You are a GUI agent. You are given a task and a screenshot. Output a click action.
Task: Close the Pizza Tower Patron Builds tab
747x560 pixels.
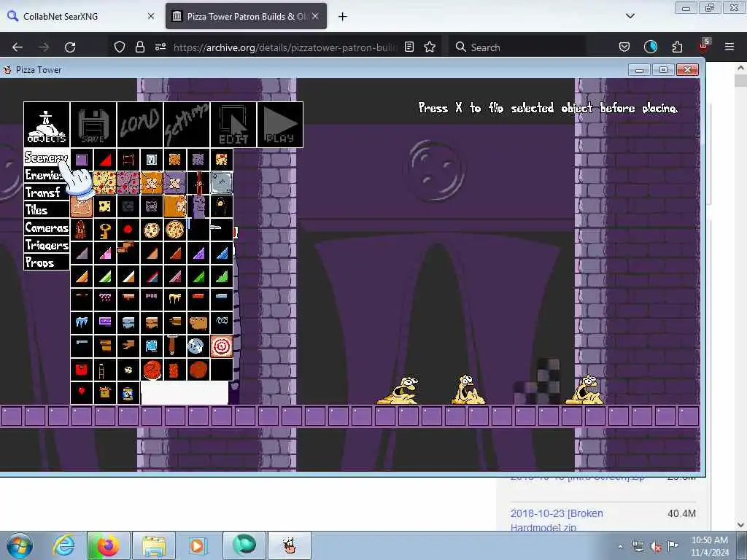tap(315, 16)
